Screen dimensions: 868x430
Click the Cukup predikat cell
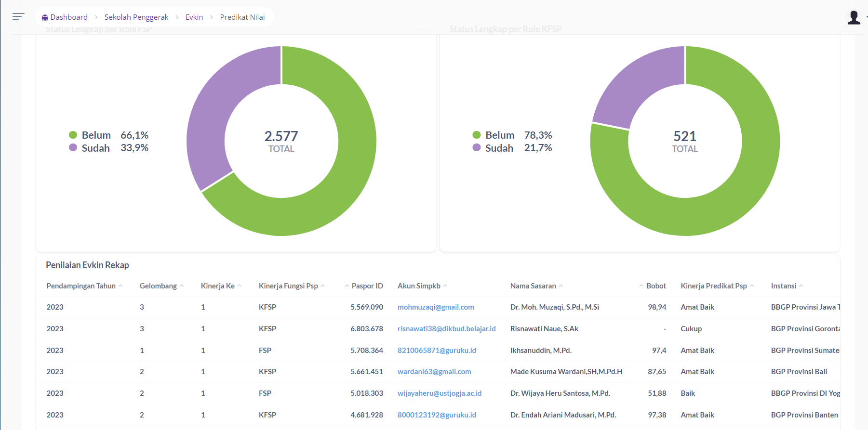(691, 329)
